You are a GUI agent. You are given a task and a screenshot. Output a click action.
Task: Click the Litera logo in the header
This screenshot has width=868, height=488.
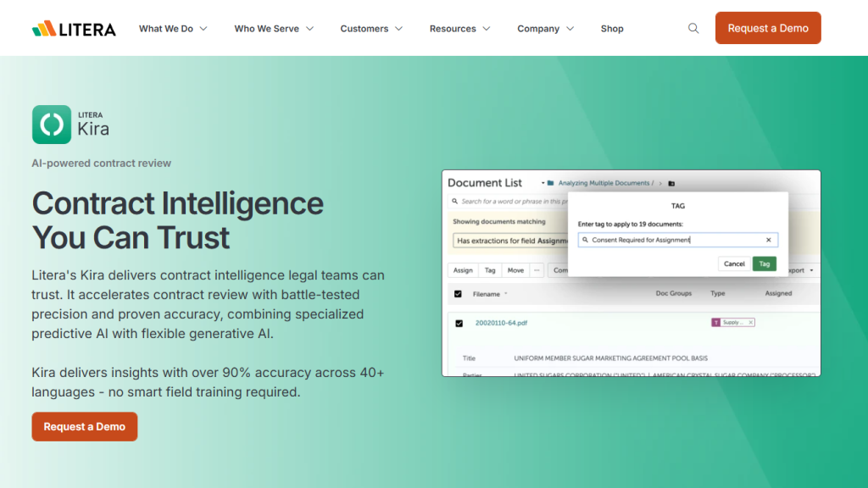pyautogui.click(x=74, y=29)
